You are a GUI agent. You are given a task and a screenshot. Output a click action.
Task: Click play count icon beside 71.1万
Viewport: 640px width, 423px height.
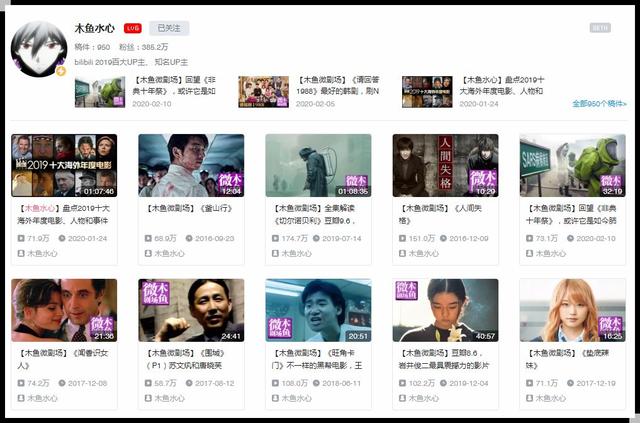(x=529, y=383)
